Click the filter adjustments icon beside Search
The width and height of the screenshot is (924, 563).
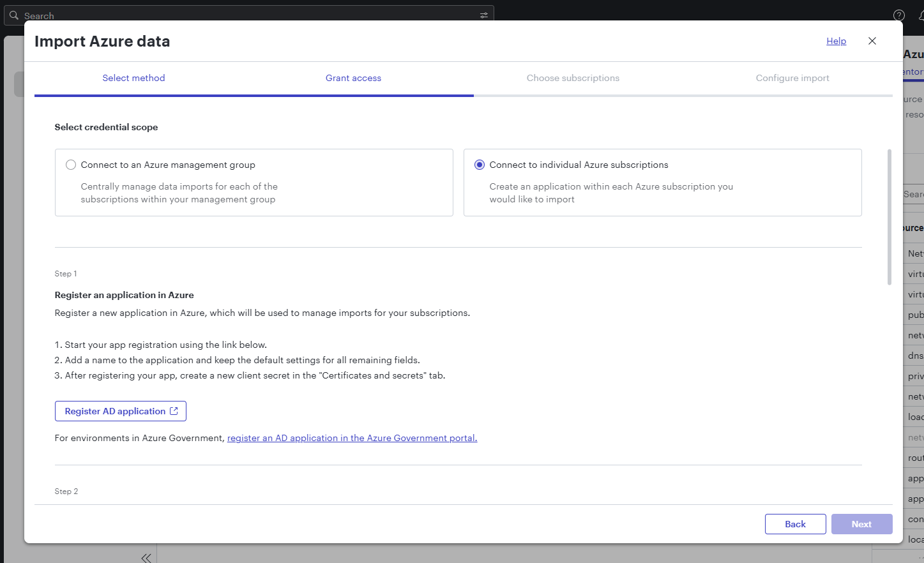point(483,14)
